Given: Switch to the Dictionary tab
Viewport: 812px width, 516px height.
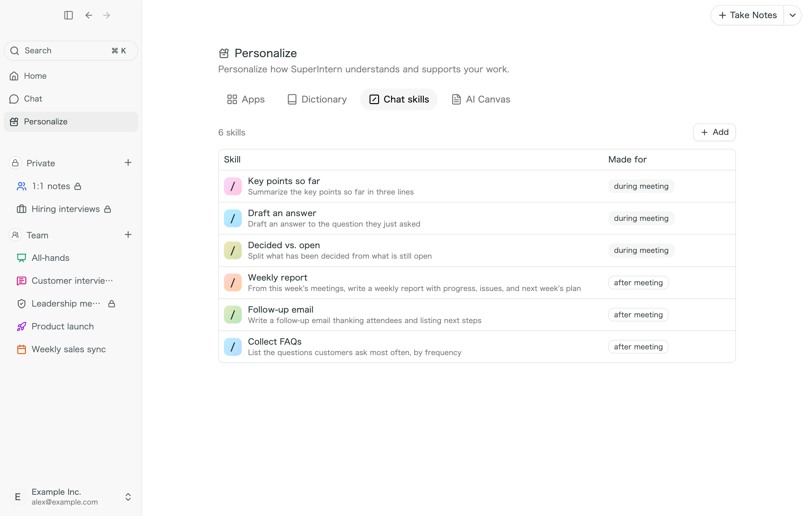Looking at the screenshot, I should click(x=317, y=100).
